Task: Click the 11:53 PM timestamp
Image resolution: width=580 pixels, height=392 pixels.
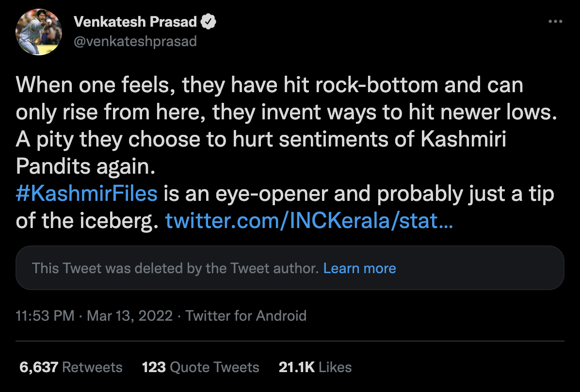Action: [45, 316]
